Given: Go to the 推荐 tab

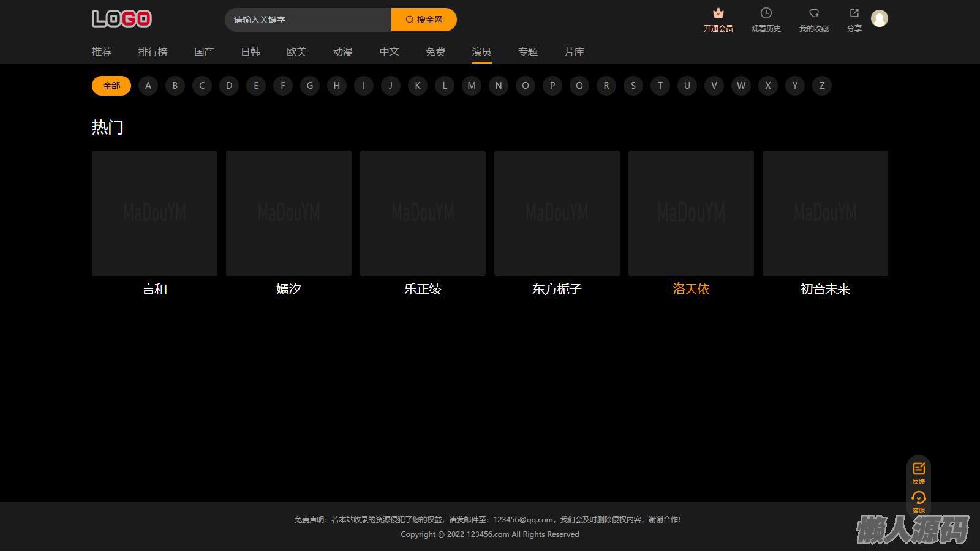Looking at the screenshot, I should [x=102, y=52].
